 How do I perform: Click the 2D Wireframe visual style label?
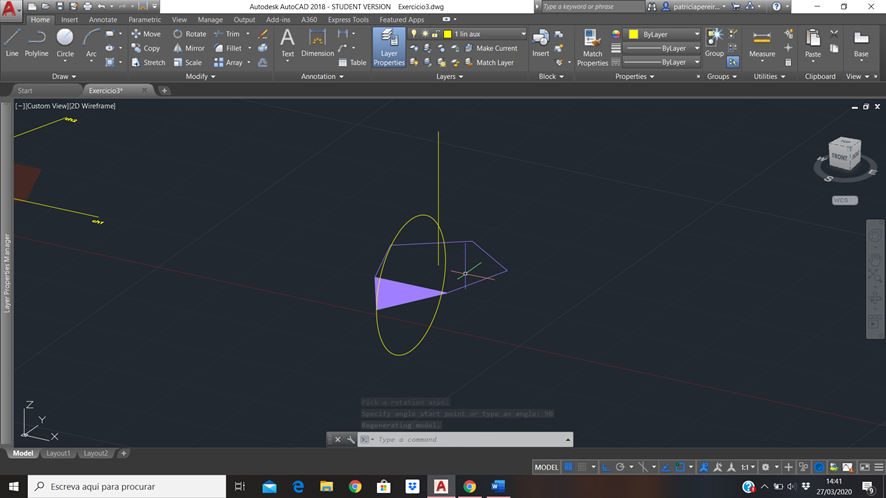93,106
